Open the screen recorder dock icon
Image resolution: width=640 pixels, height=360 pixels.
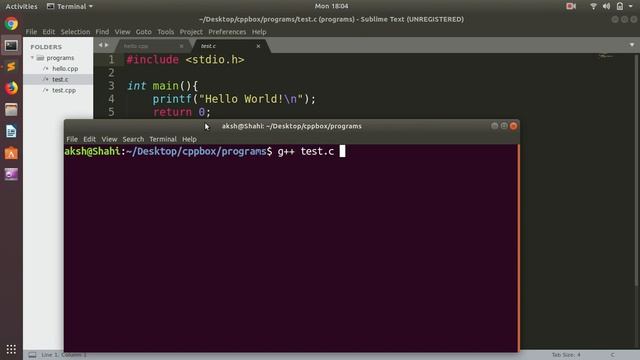click(11, 174)
